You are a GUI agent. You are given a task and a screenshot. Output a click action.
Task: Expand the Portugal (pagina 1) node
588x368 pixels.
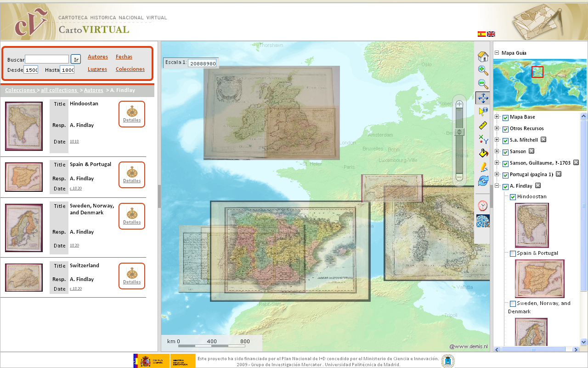tap(497, 174)
